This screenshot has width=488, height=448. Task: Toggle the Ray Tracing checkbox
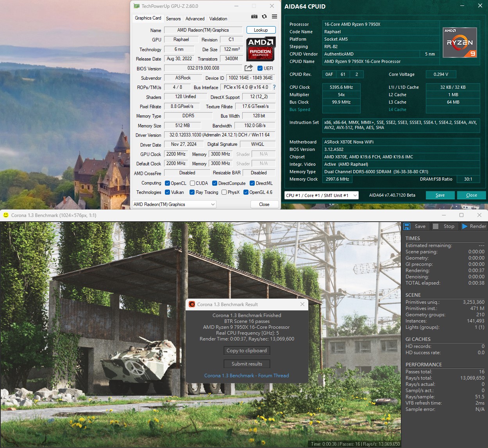coord(192,192)
